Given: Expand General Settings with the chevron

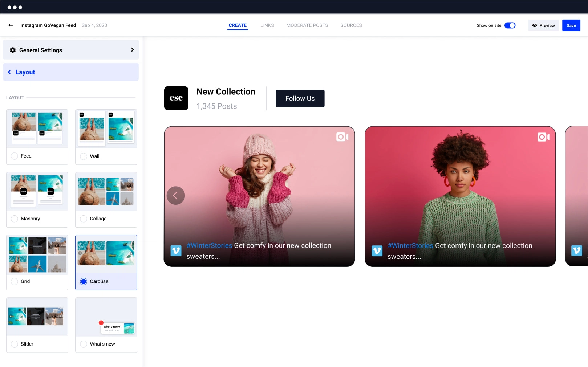Looking at the screenshot, I should tap(132, 50).
